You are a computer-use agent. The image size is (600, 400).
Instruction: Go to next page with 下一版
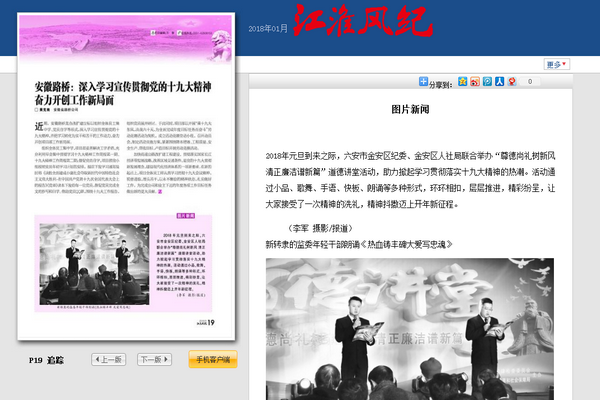click(154, 359)
